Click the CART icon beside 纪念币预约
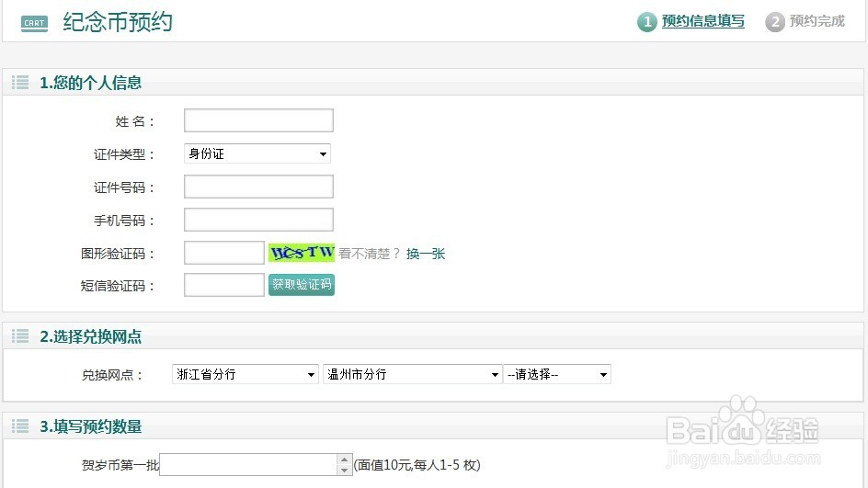Screen dimensions: 868x488 coord(34,23)
